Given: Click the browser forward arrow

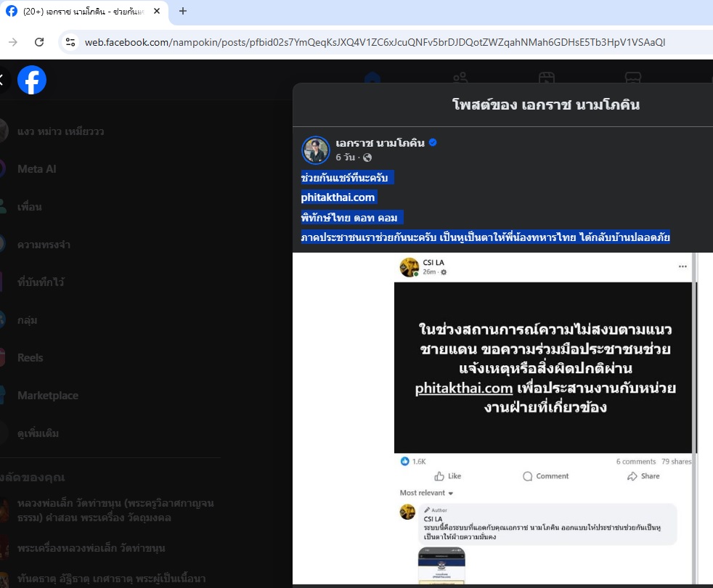Looking at the screenshot, I should coord(13,42).
